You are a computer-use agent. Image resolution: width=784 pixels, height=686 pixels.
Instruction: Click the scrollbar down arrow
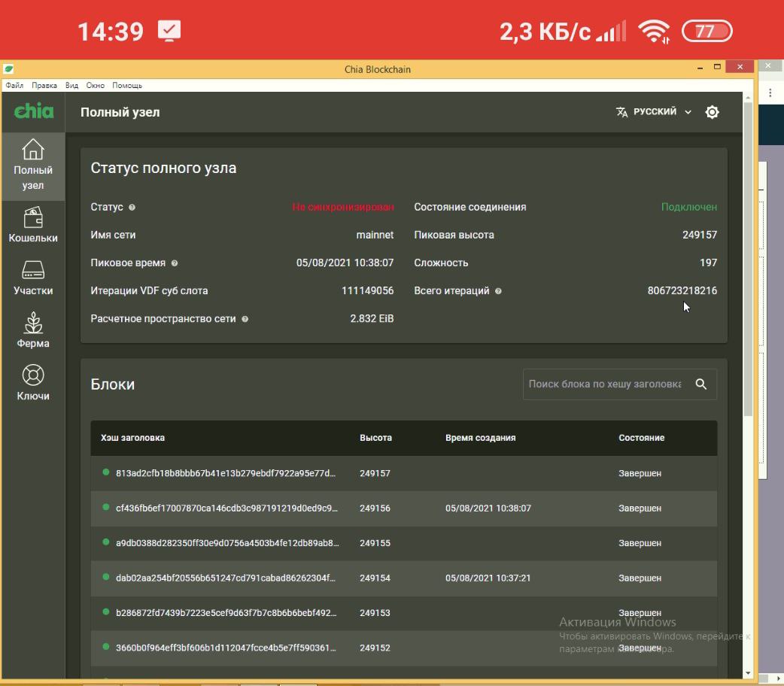(748, 673)
